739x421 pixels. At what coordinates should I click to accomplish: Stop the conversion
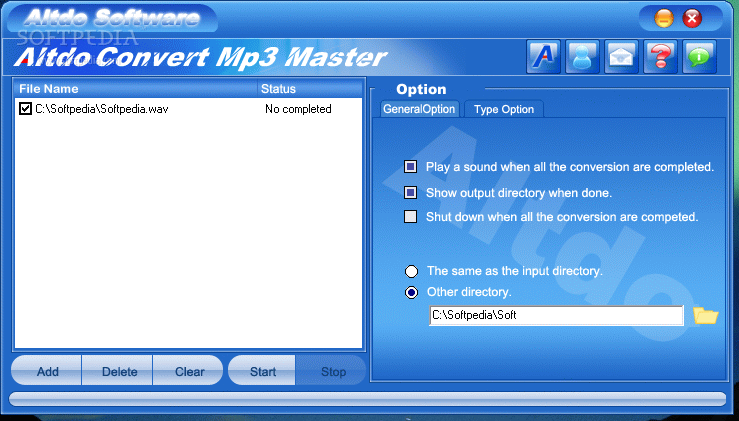pyautogui.click(x=331, y=371)
